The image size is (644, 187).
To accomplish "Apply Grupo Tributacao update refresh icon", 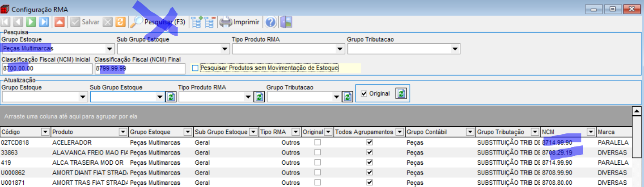I will click(347, 96).
